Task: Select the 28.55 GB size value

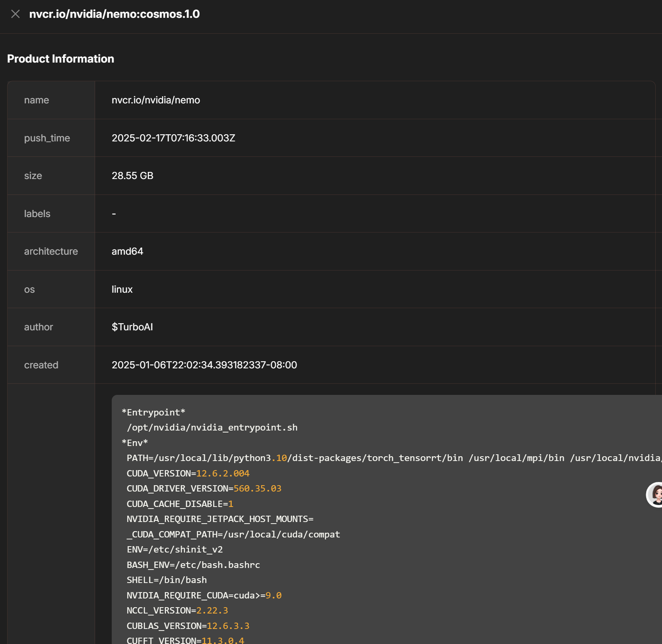Action: (132, 176)
